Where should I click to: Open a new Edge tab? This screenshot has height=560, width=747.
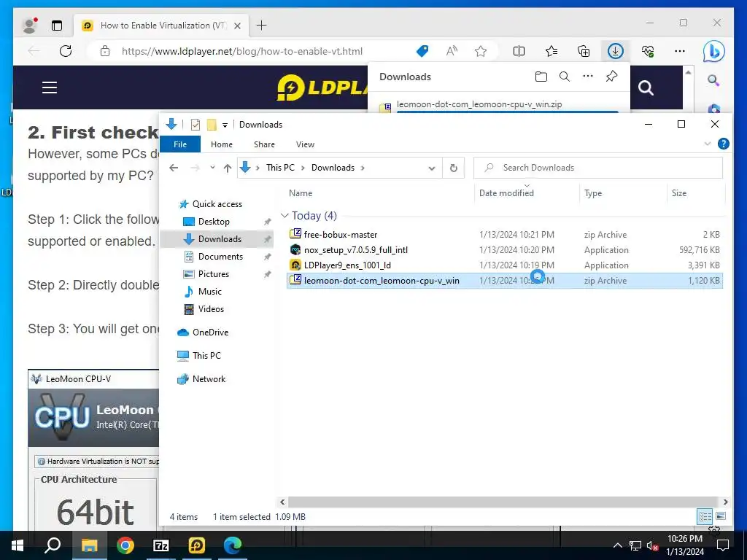tap(262, 26)
